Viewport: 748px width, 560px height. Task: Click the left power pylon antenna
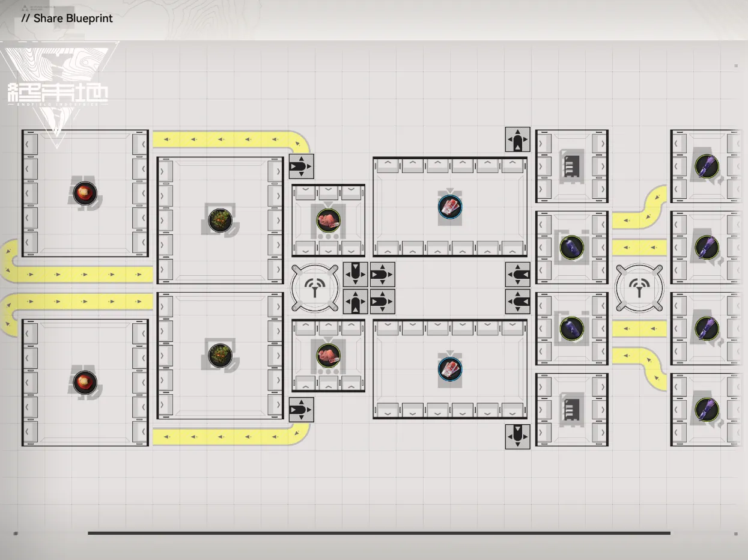[314, 288]
